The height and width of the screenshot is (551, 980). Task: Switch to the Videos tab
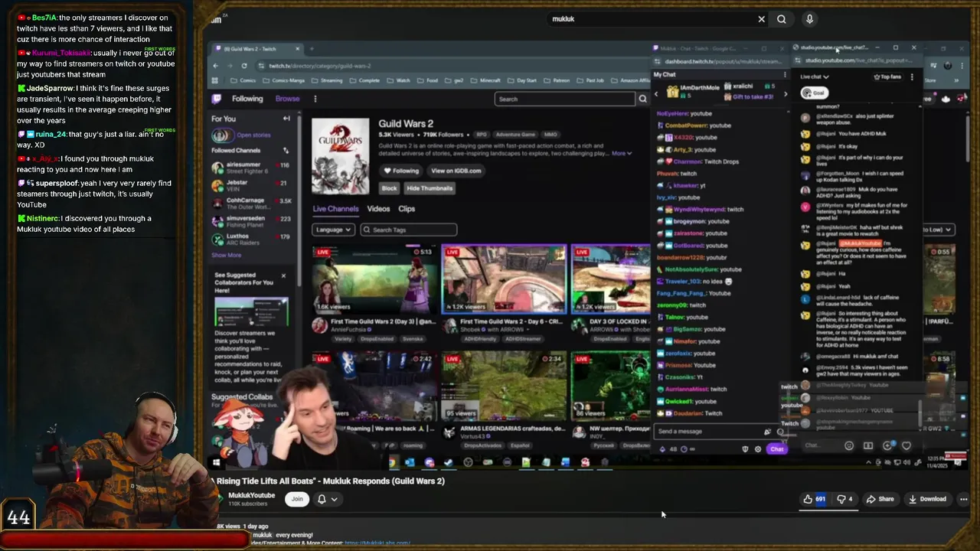click(x=378, y=209)
